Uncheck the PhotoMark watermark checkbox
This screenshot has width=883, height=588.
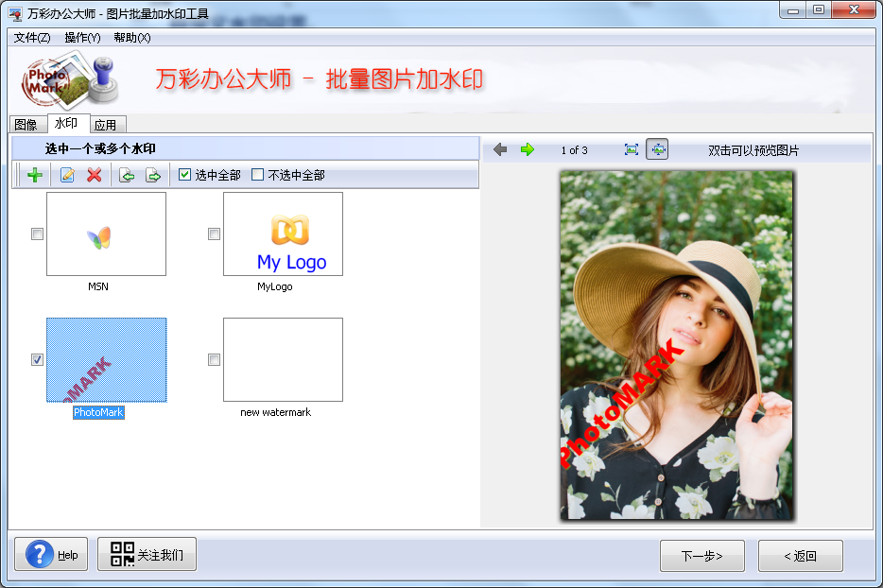[x=38, y=359]
